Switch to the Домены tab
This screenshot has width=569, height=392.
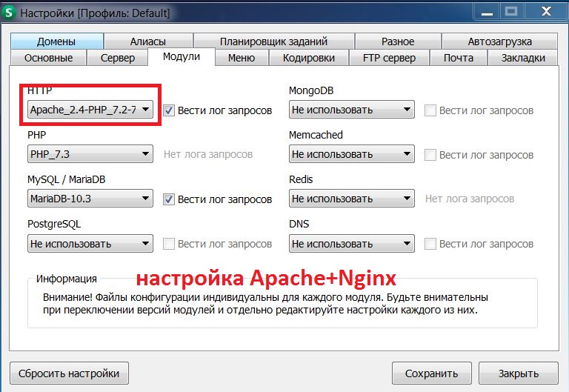click(57, 41)
